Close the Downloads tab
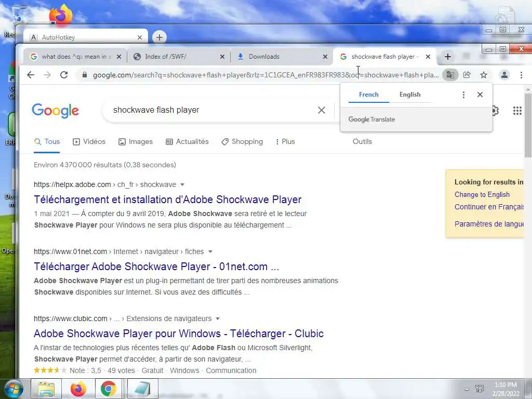 pos(325,57)
